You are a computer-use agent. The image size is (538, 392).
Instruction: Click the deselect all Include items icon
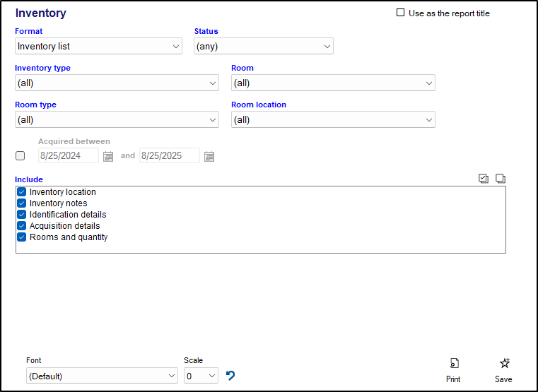(x=501, y=179)
